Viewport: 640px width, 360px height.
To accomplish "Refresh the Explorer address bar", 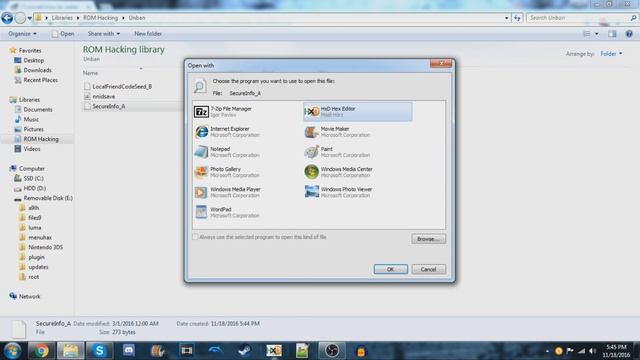I will coord(517,18).
